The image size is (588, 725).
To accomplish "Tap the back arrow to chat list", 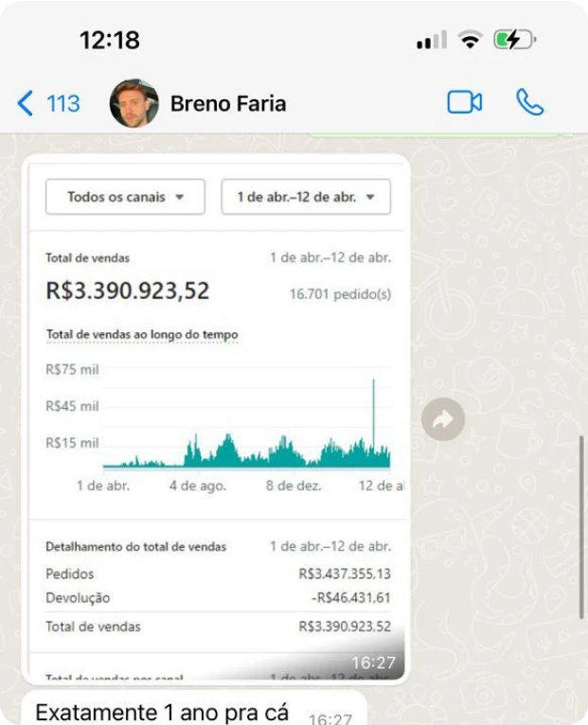I will click(26, 102).
